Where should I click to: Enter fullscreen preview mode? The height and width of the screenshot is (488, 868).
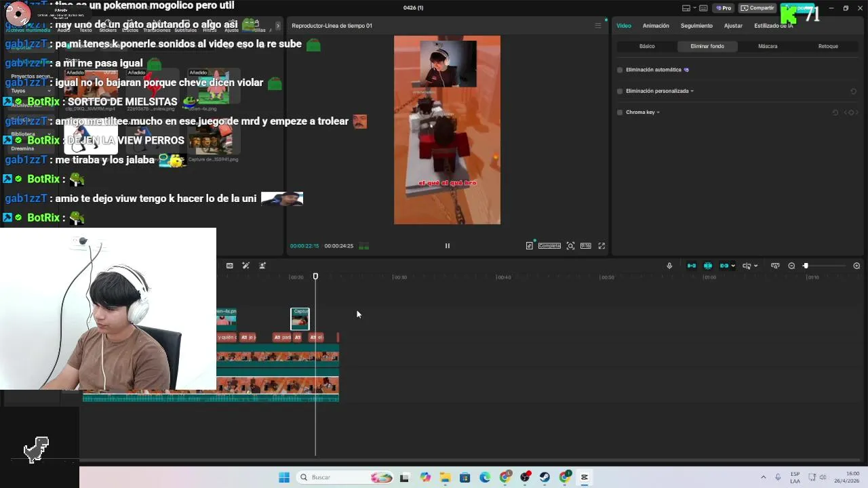click(x=601, y=246)
